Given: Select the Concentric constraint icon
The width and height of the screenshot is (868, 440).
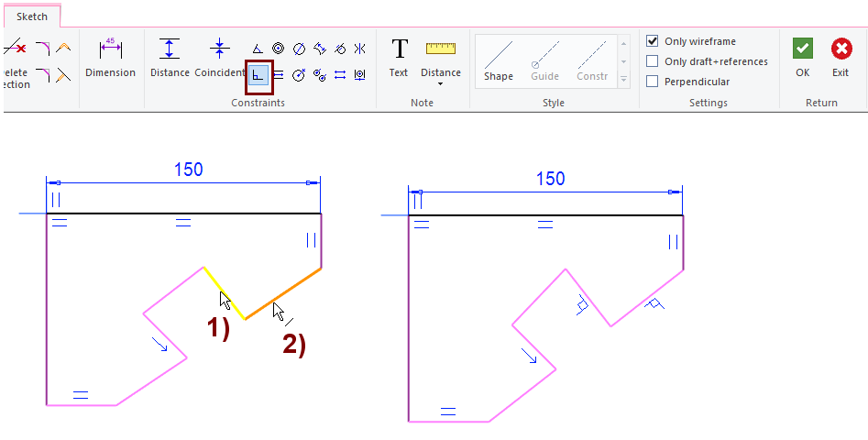Looking at the screenshot, I should click(278, 49).
